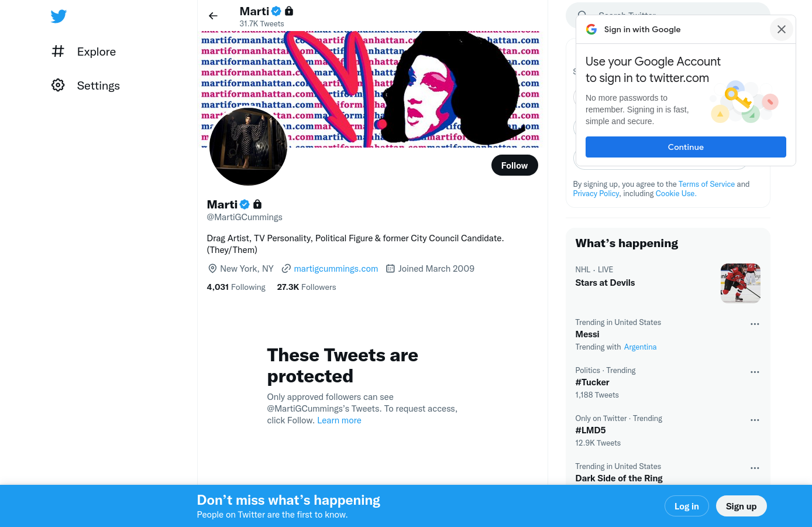Open more options for the #LMD5 trend
This screenshot has width=812, height=527.
[x=755, y=420]
